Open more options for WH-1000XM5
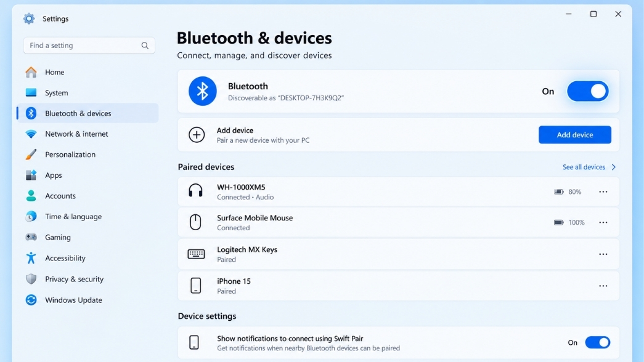Screen dimensions: 644x362 603,191
